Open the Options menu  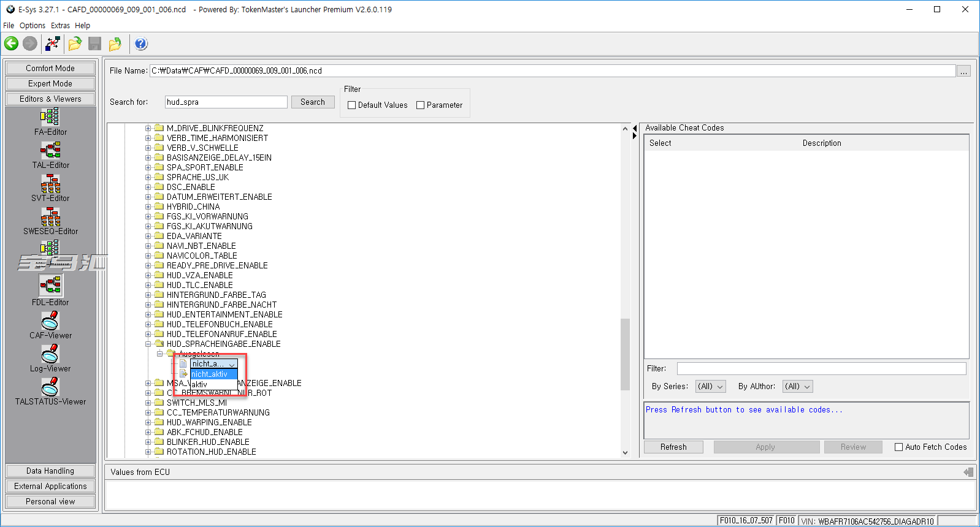[33, 26]
